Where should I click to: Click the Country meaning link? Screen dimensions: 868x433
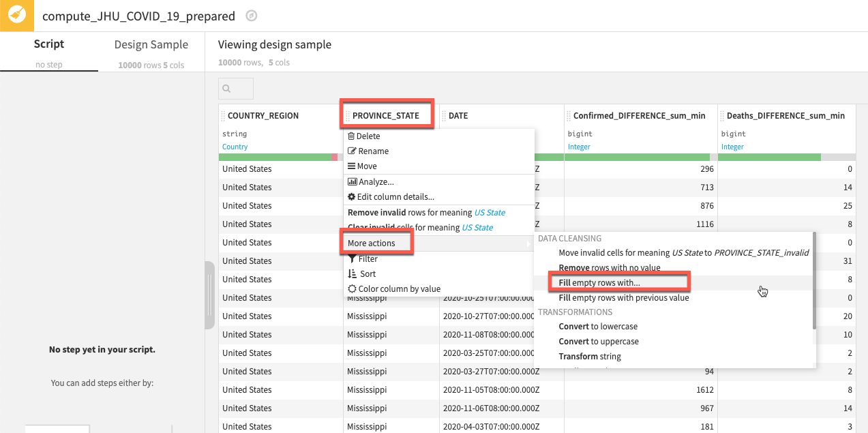pyautogui.click(x=235, y=147)
